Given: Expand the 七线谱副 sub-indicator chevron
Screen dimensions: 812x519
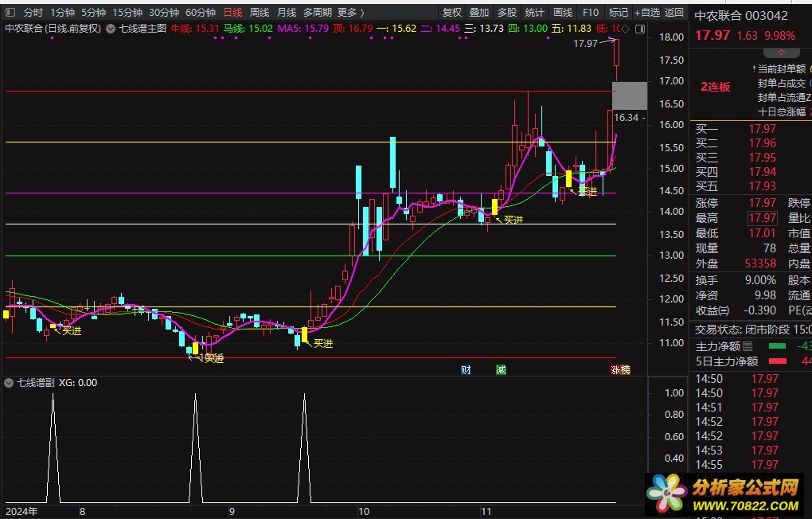Looking at the screenshot, I should (x=9, y=383).
